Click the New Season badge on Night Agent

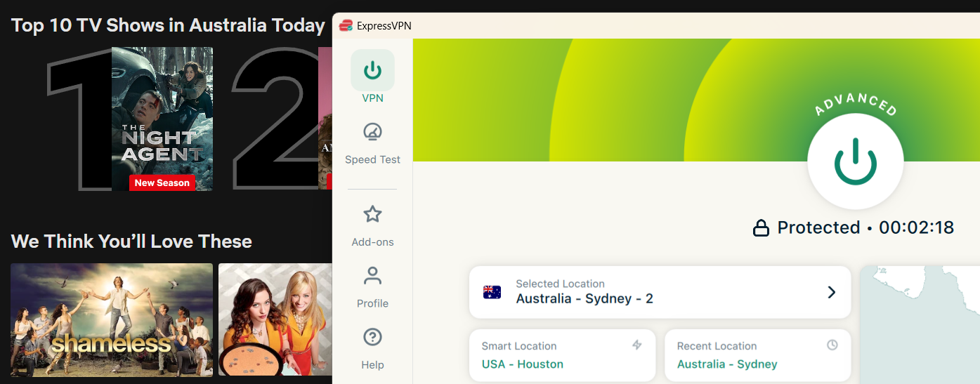point(162,183)
